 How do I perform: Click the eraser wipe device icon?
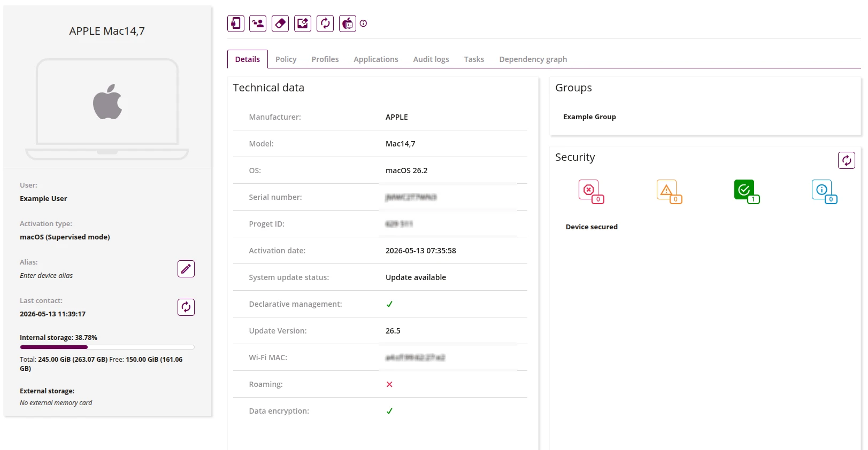click(x=280, y=24)
